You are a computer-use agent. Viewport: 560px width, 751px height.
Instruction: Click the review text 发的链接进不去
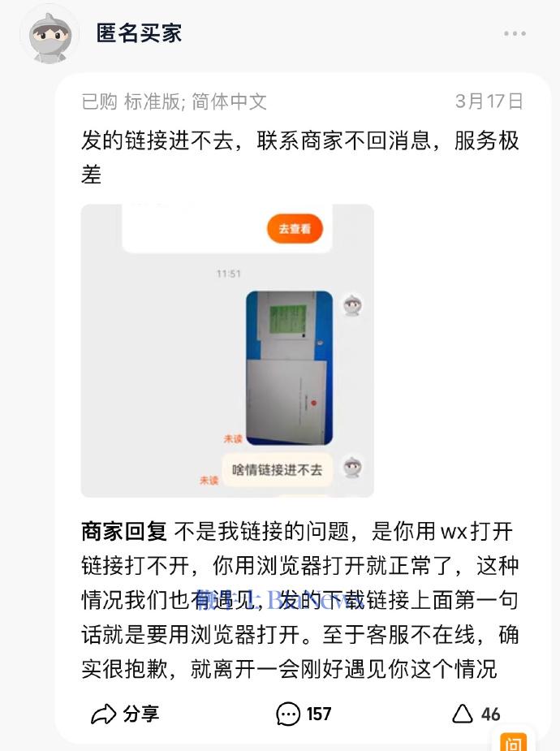point(157,140)
